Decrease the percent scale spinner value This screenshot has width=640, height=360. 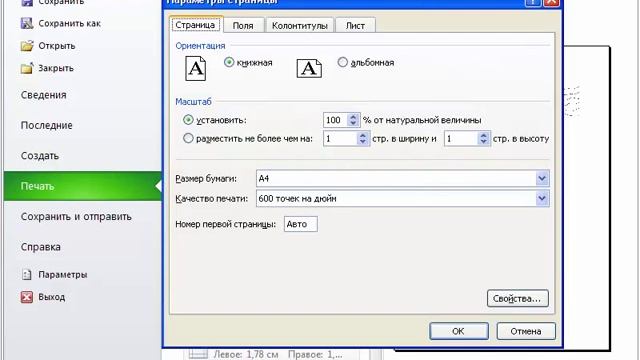pos(353,123)
